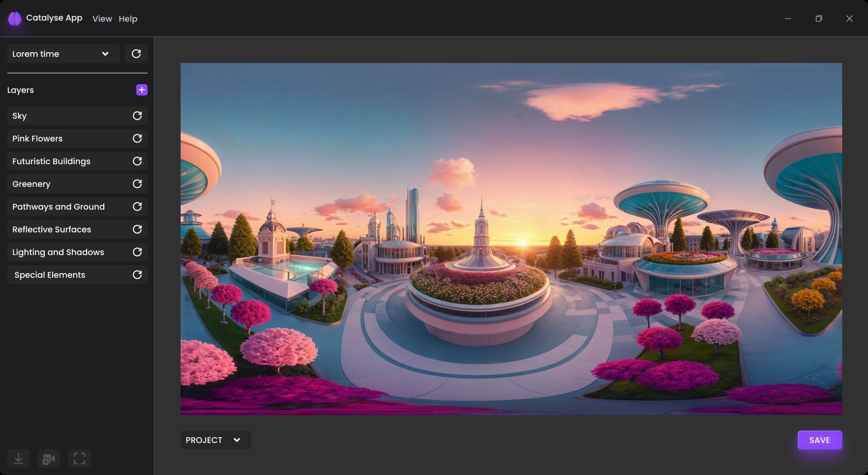
Task: Minimize the Catalyse App window
Action: click(788, 19)
